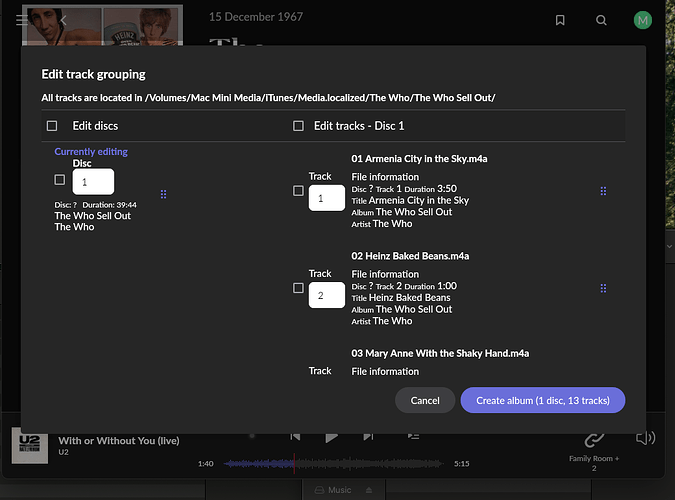Grab the drag handle for Disc 1
Image resolution: width=675 pixels, height=500 pixels.
point(164,194)
